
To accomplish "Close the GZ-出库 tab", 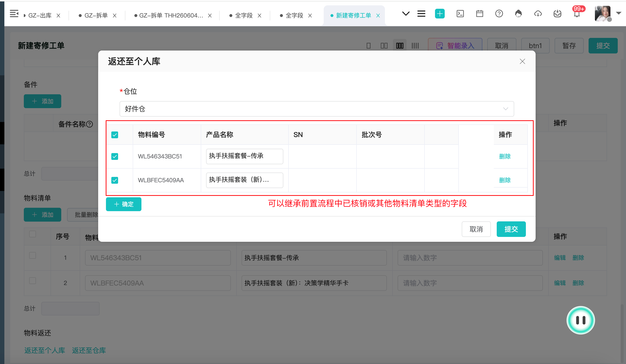I will click(58, 15).
